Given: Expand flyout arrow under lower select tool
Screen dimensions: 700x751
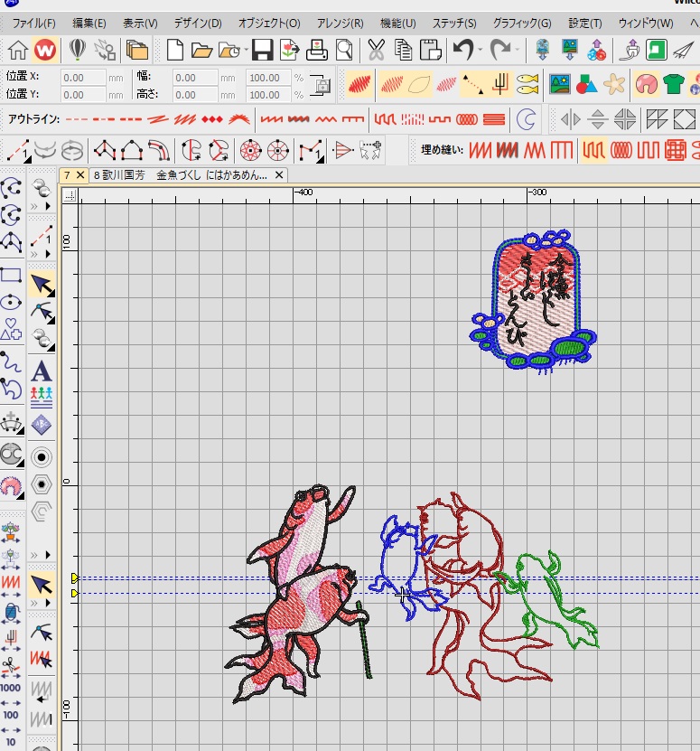Looking at the screenshot, I should (48, 603).
